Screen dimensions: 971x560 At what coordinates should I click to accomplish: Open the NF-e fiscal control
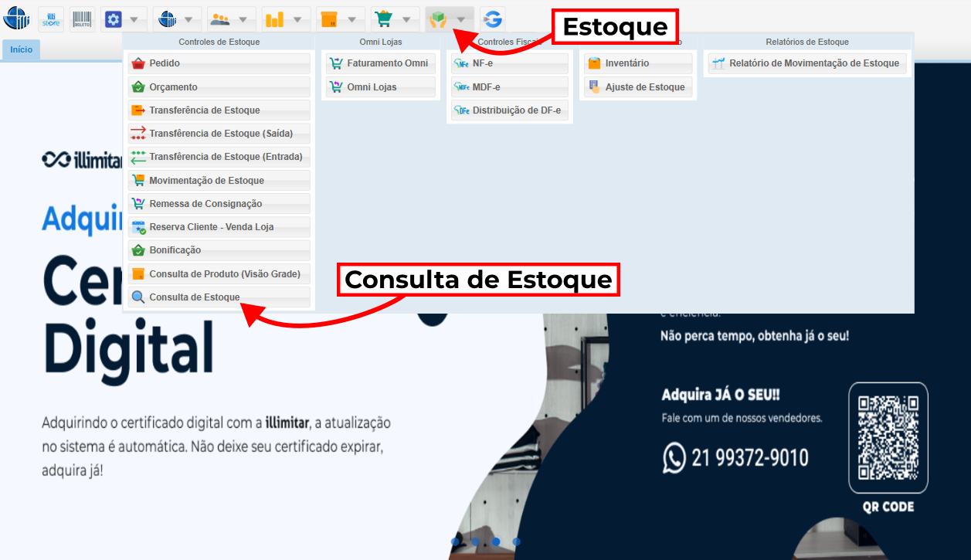[x=509, y=63]
